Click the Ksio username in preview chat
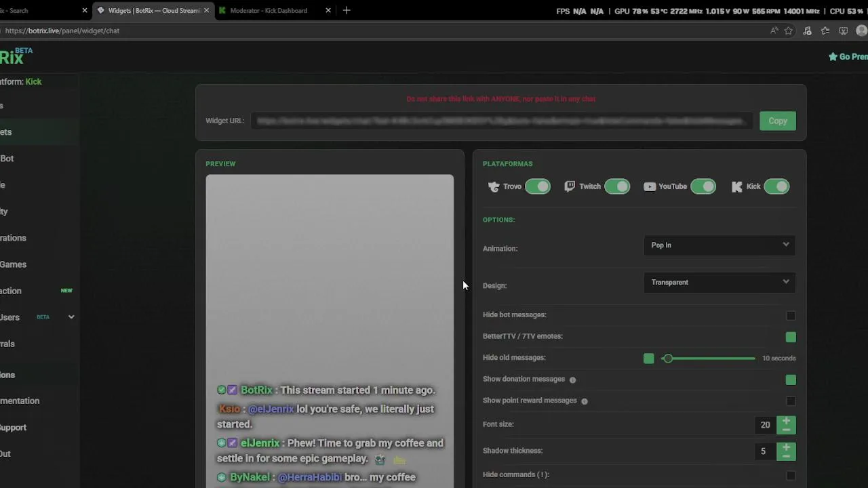This screenshot has height=488, width=868. point(230,409)
